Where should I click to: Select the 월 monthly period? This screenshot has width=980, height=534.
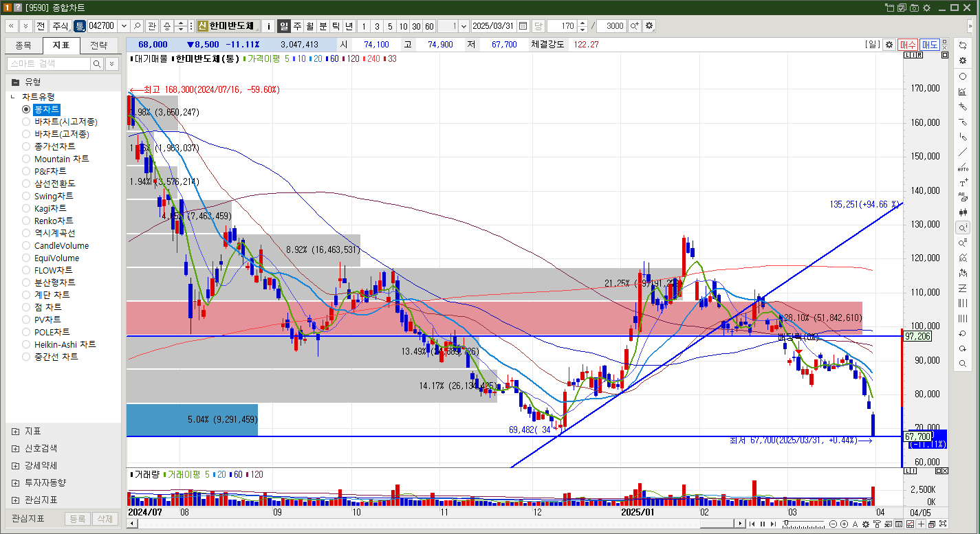(310, 26)
